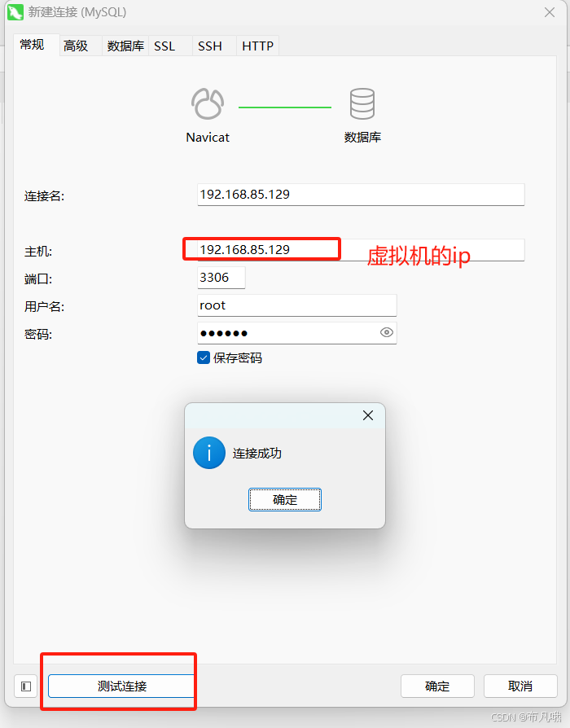Viewport: 570px width, 728px height.
Task: Click the 取消 button
Action: (x=520, y=686)
